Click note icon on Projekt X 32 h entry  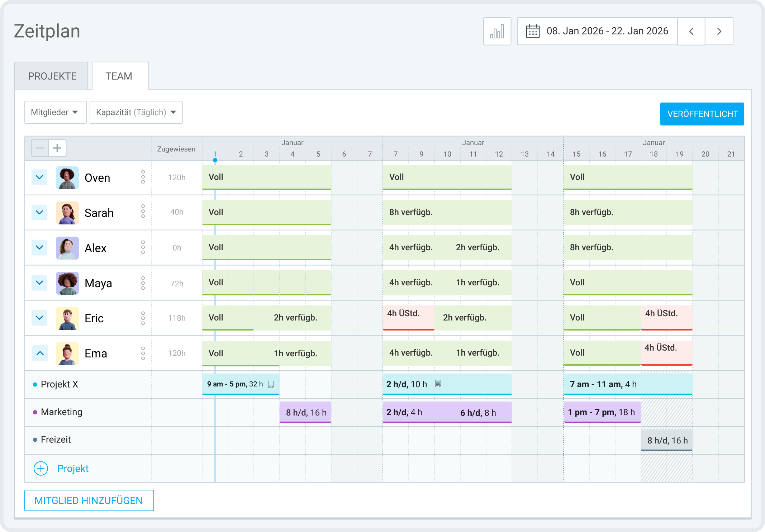point(271,384)
